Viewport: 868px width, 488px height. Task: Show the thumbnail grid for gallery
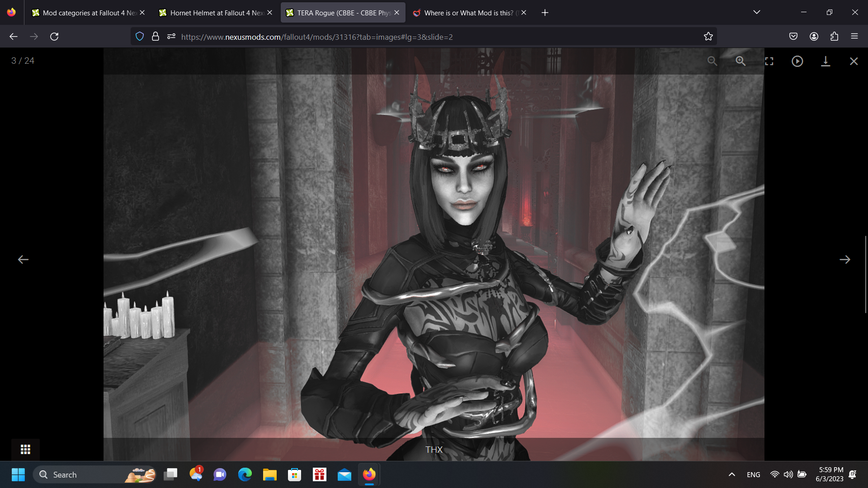[x=25, y=449]
